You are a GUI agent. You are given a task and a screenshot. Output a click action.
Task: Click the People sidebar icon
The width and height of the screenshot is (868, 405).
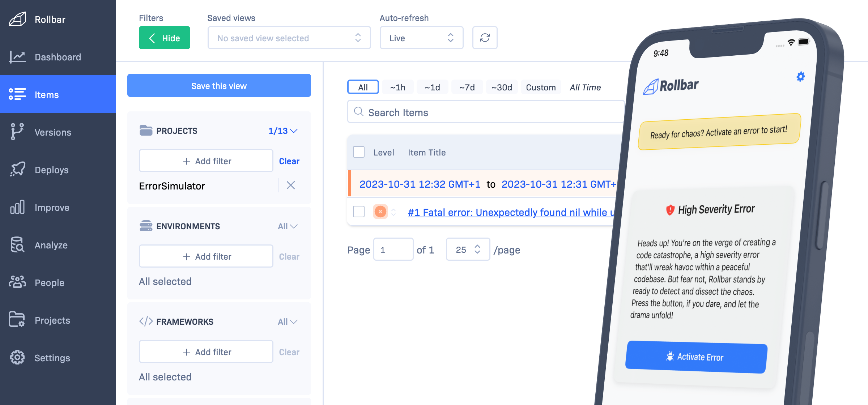(17, 282)
